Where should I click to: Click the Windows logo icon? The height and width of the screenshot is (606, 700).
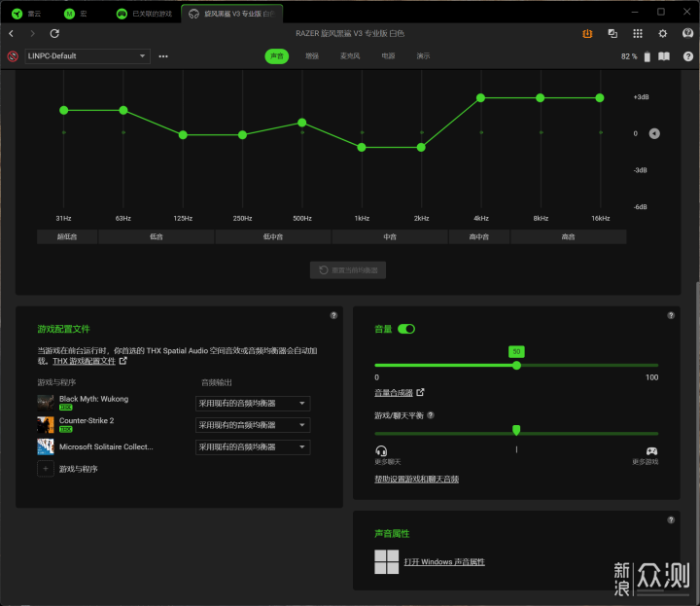pyautogui.click(x=387, y=562)
